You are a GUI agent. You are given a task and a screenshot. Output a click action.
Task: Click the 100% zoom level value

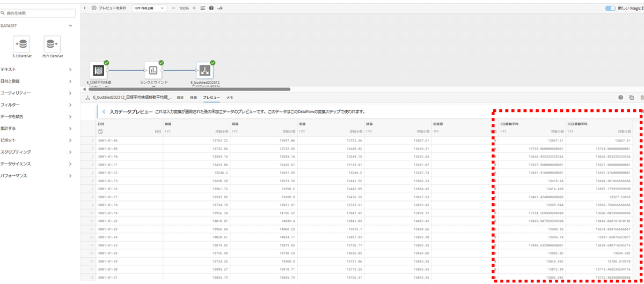[x=184, y=9]
